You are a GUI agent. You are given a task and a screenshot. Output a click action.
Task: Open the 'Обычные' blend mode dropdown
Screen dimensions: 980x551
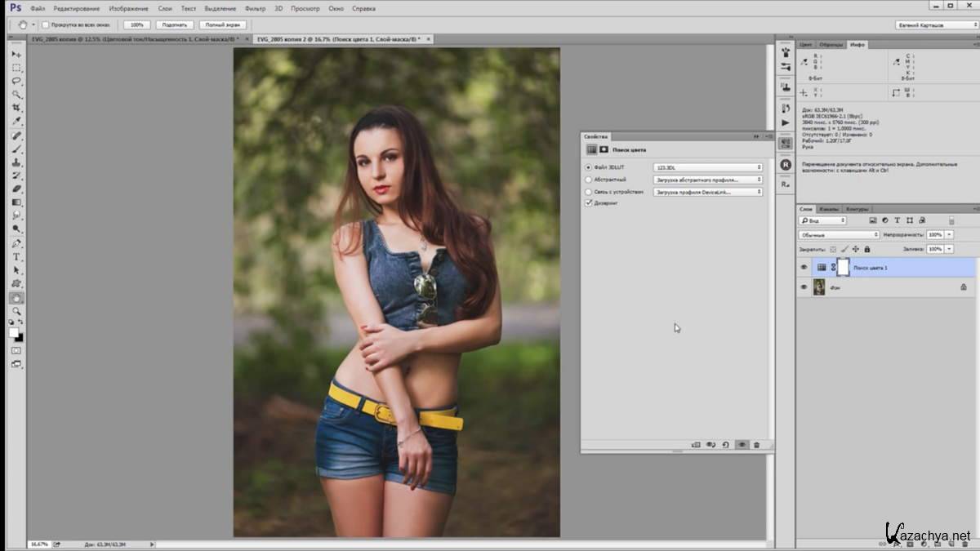click(x=839, y=234)
